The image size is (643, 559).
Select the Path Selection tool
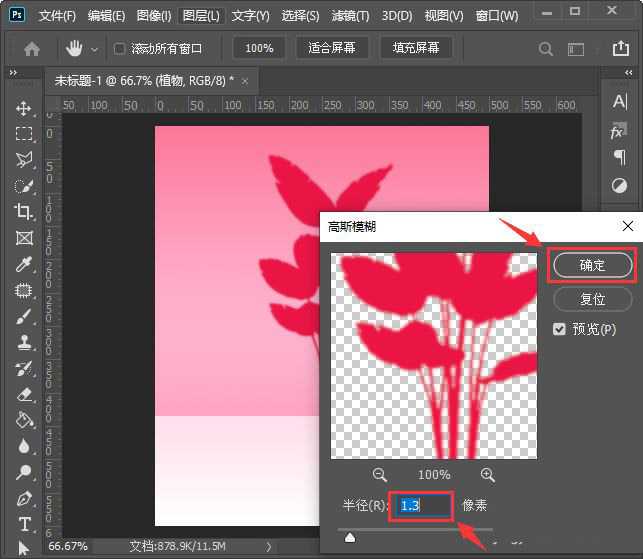tap(23, 548)
